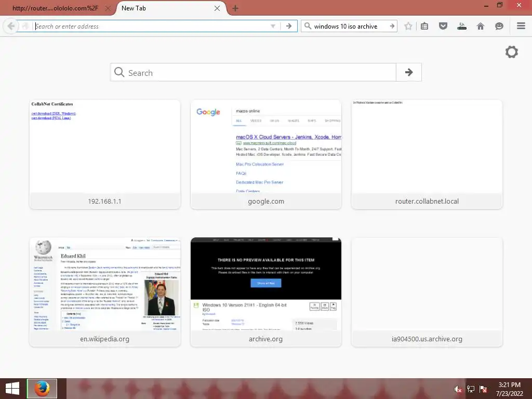Open the Hello chat smiley icon
Viewport: 532px width, 399px height.
(x=499, y=26)
